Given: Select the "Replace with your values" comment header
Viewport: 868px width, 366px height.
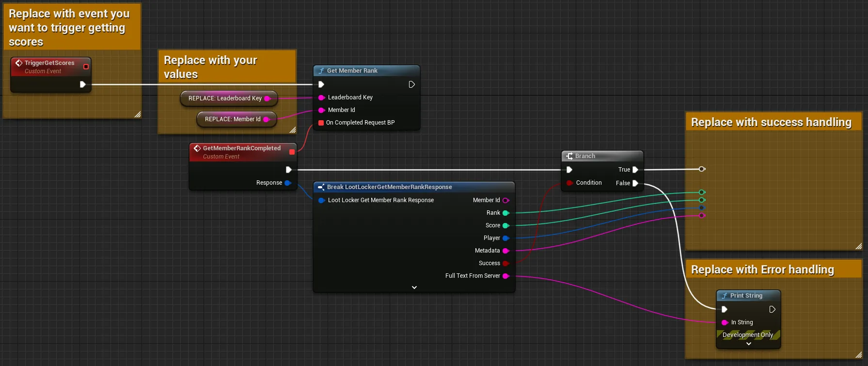Looking at the screenshot, I should 227,67.
